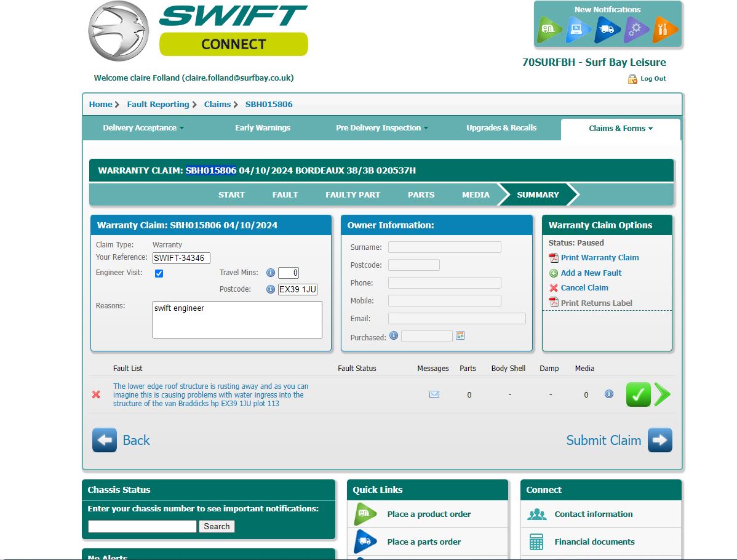Expand the Claims & Forms dropdown tab
The image size is (737, 560).
pos(621,129)
